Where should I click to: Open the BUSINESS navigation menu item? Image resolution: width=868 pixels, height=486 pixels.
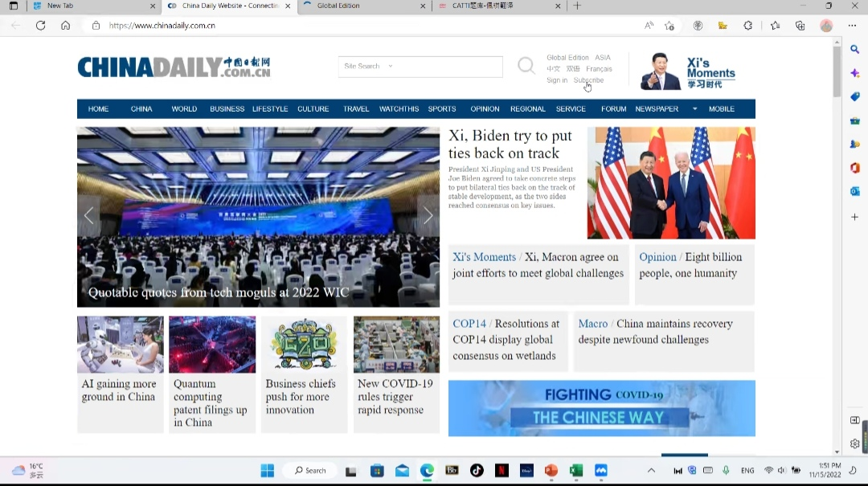[x=227, y=109]
